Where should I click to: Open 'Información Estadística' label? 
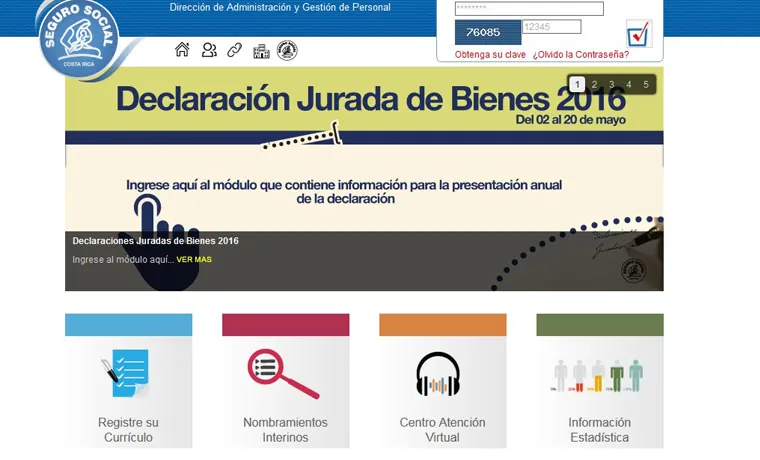pos(600,430)
